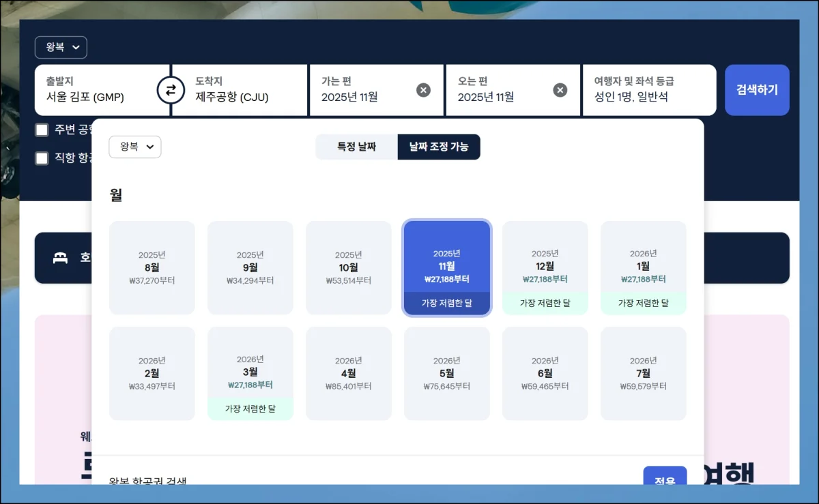This screenshot has width=819, height=504.
Task: Swap departure and arrival airports icon
Action: pyautogui.click(x=171, y=90)
